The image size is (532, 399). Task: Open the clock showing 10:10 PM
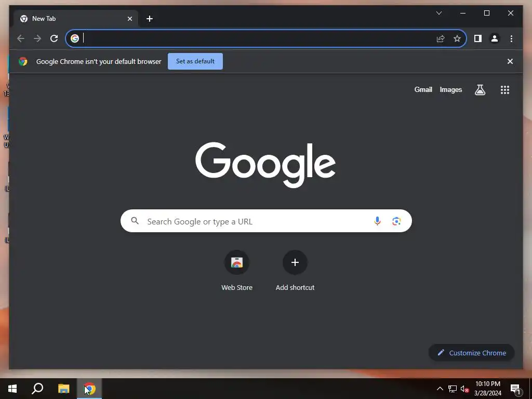487,389
